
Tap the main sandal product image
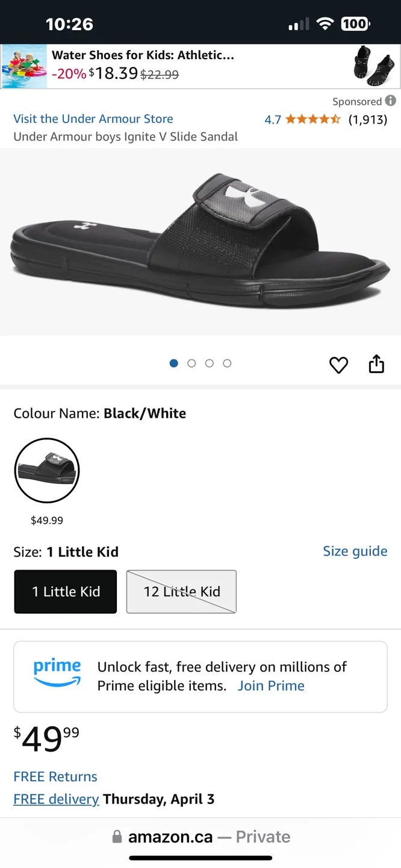(x=200, y=241)
